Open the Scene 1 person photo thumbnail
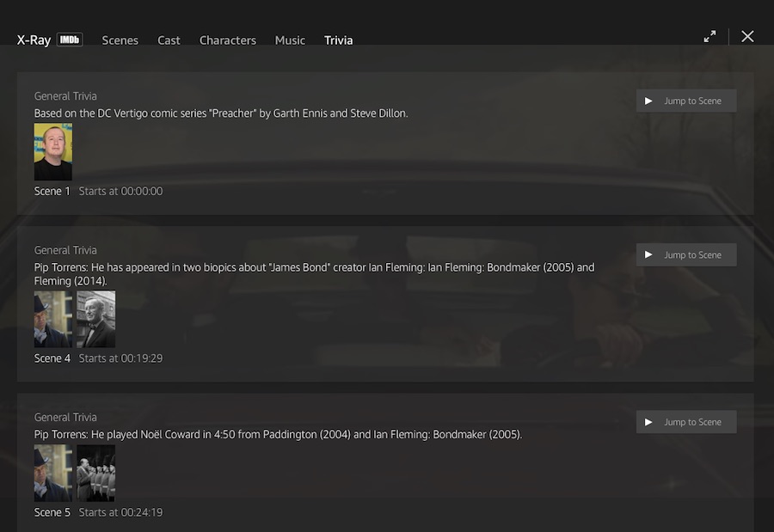Image resolution: width=774 pixels, height=532 pixels. (x=53, y=152)
